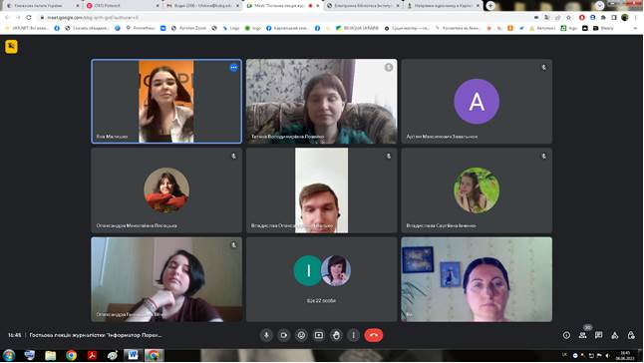Open Word from the Windows taskbar
Viewport: 644px width, 363px height.
[x=133, y=355]
